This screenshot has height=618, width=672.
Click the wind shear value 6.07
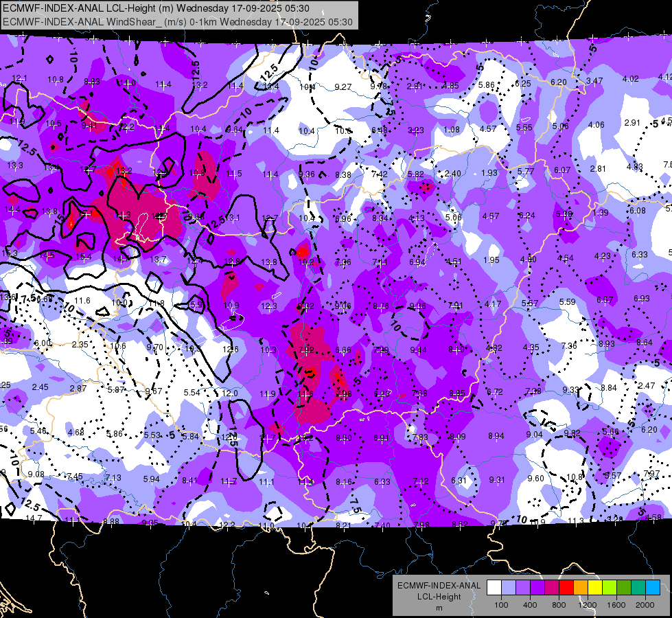tap(562, 170)
